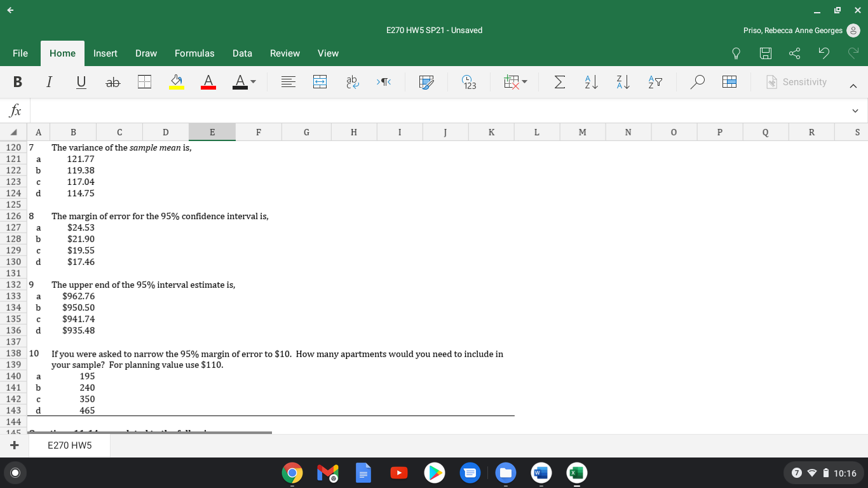Open cell styles icon
Screen dimensions: 868x488
(426, 82)
